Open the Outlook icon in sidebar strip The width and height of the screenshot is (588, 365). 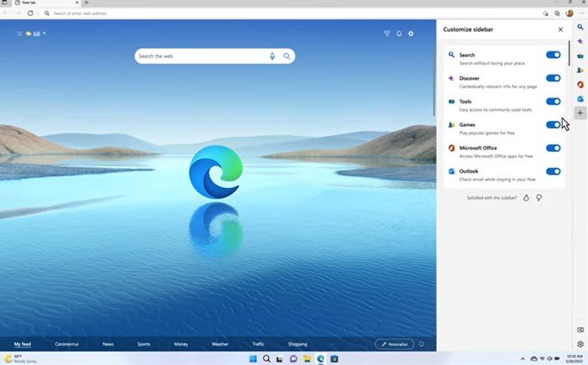point(580,98)
